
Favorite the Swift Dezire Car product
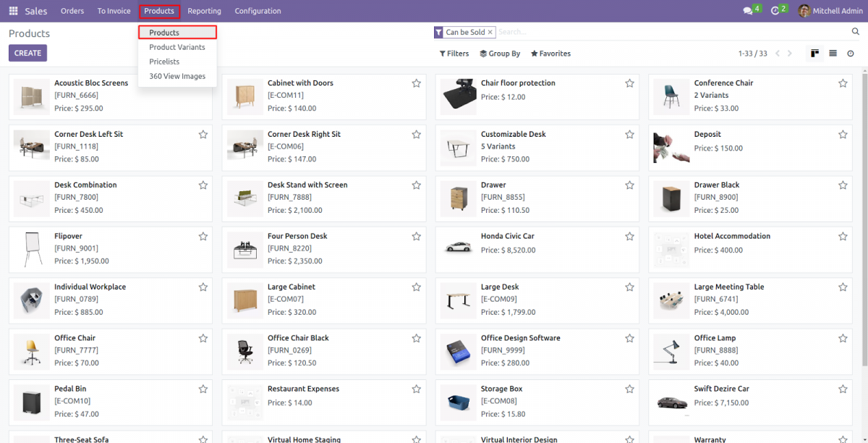point(843,388)
